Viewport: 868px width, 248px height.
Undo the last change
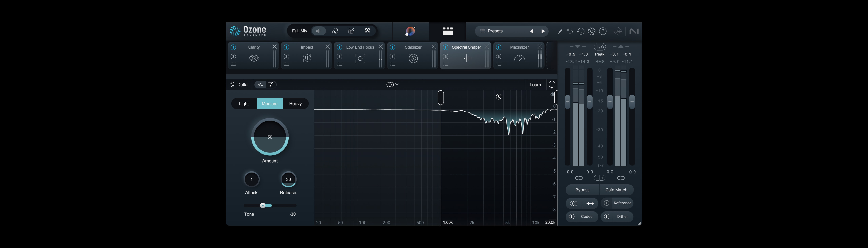pos(569,31)
